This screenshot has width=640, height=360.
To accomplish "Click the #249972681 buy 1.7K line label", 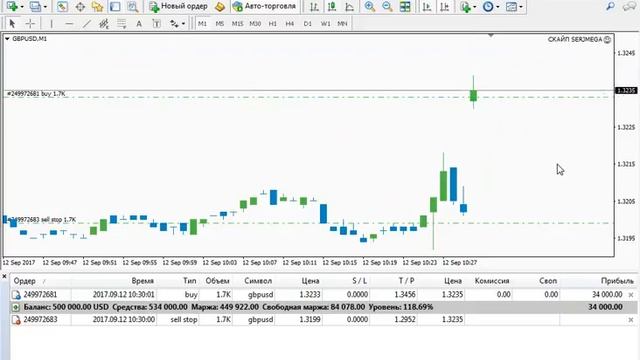I will click(36, 93).
